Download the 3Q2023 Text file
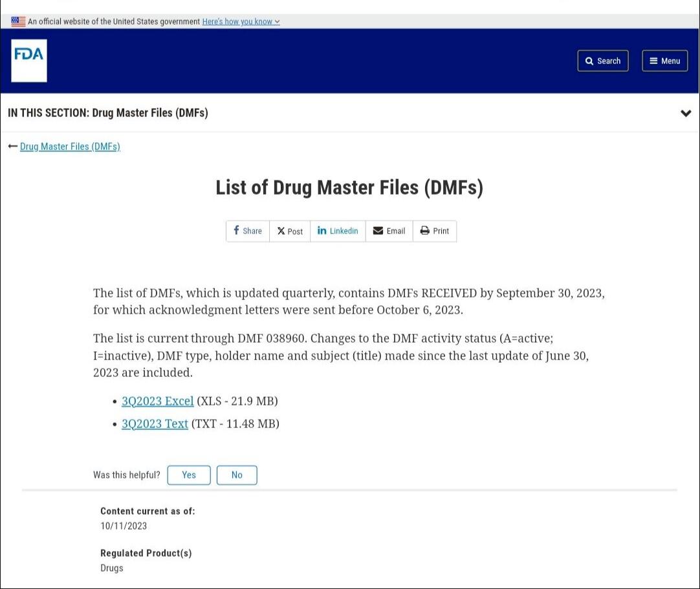 [155, 423]
